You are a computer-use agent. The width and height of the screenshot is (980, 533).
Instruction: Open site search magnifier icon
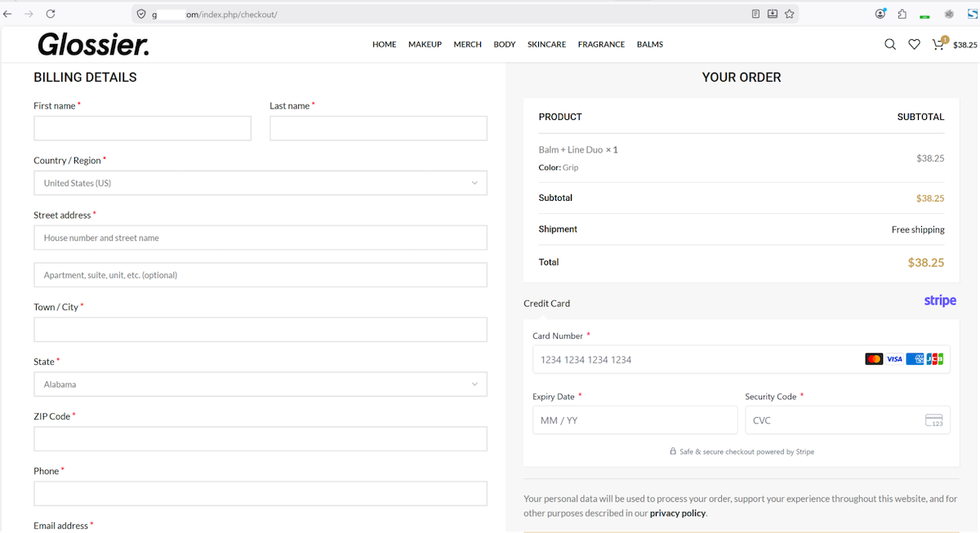[890, 44]
